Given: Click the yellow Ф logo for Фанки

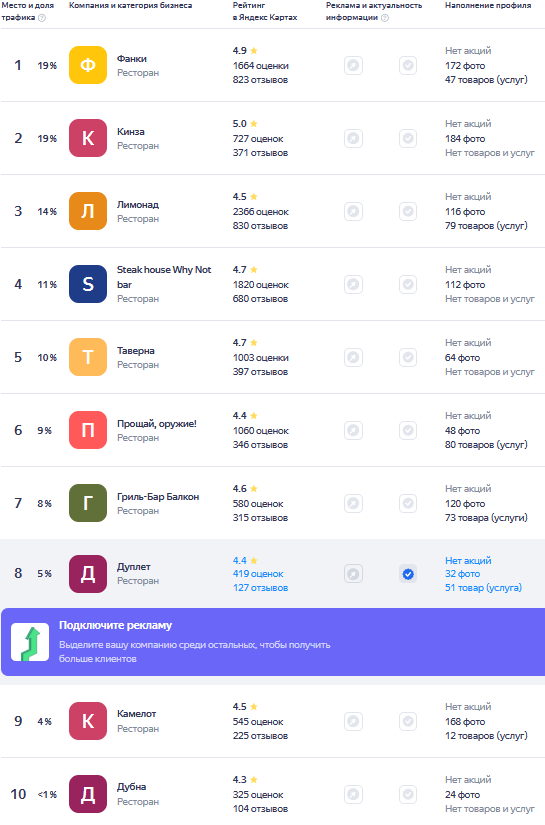Looking at the screenshot, I should click(x=88, y=65).
